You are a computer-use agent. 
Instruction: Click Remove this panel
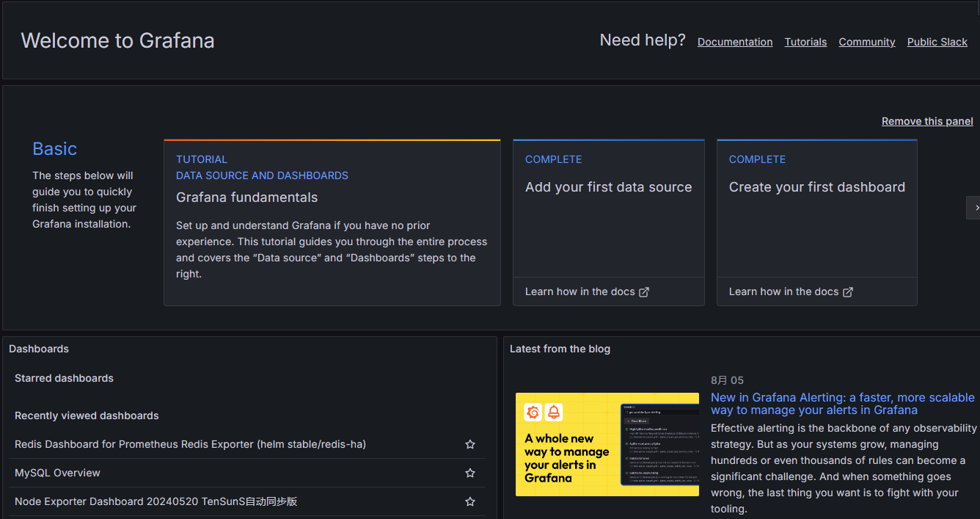pos(927,121)
